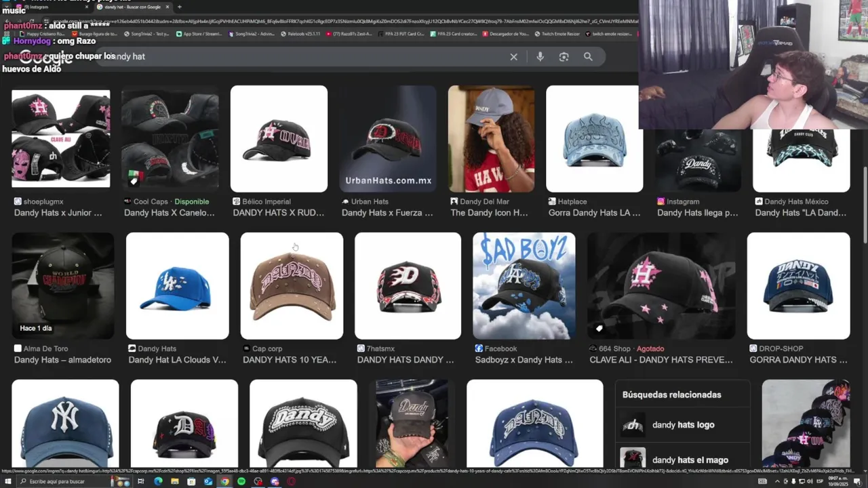Open the blue LA Clouds cap image
This screenshot has width=868, height=488.
click(178, 285)
